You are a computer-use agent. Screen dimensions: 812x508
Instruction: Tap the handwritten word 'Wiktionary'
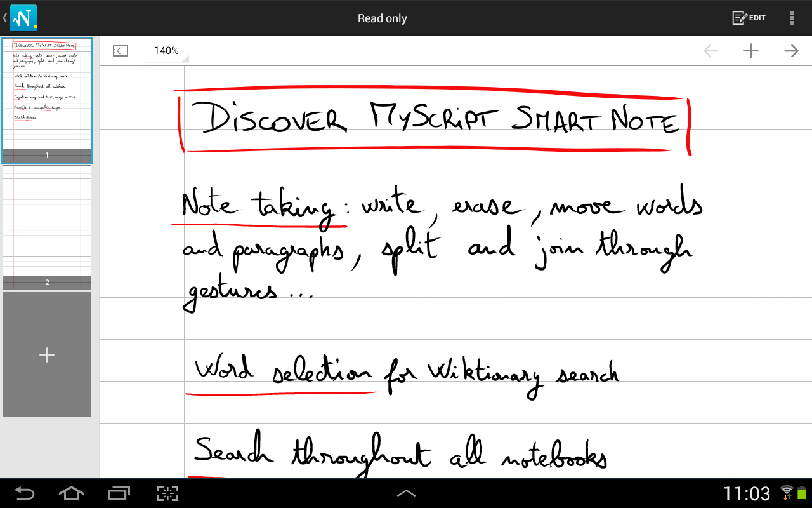click(485, 375)
